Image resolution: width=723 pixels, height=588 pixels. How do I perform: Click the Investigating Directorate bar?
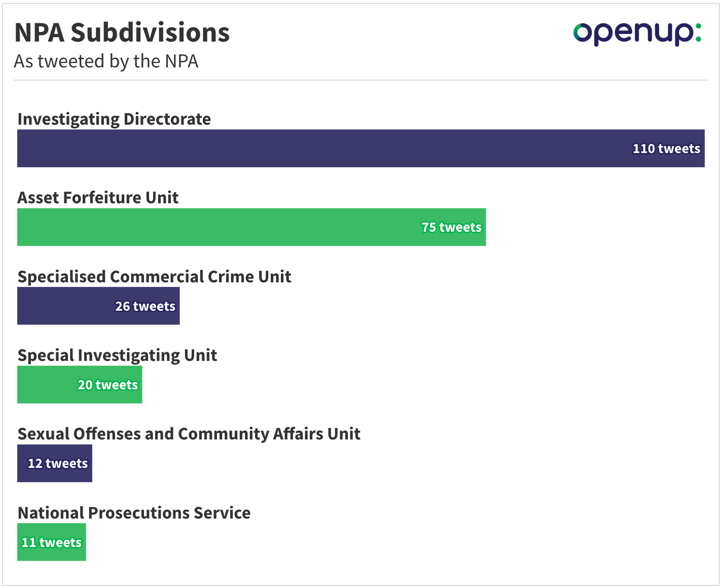[x=361, y=149]
